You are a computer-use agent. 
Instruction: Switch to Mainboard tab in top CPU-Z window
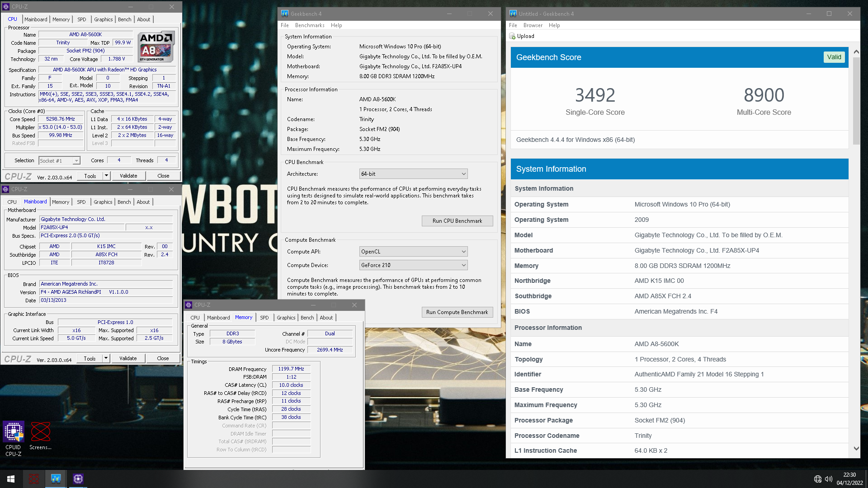(x=36, y=19)
